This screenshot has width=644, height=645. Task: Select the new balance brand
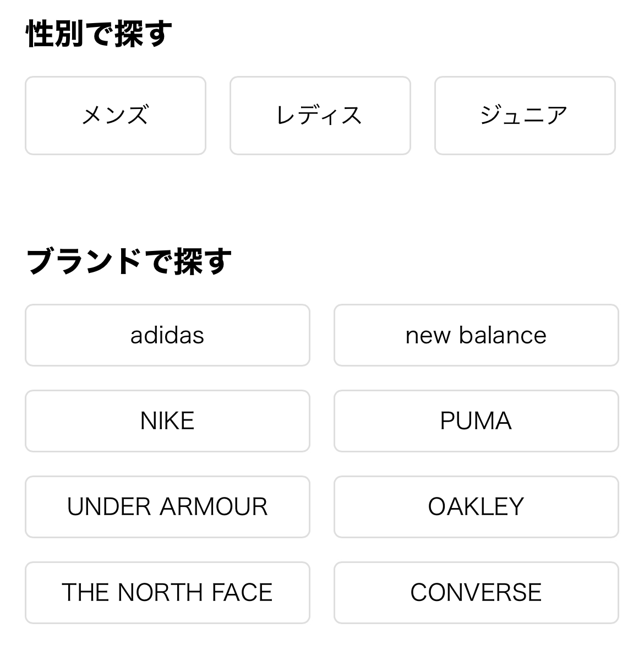[x=476, y=335]
